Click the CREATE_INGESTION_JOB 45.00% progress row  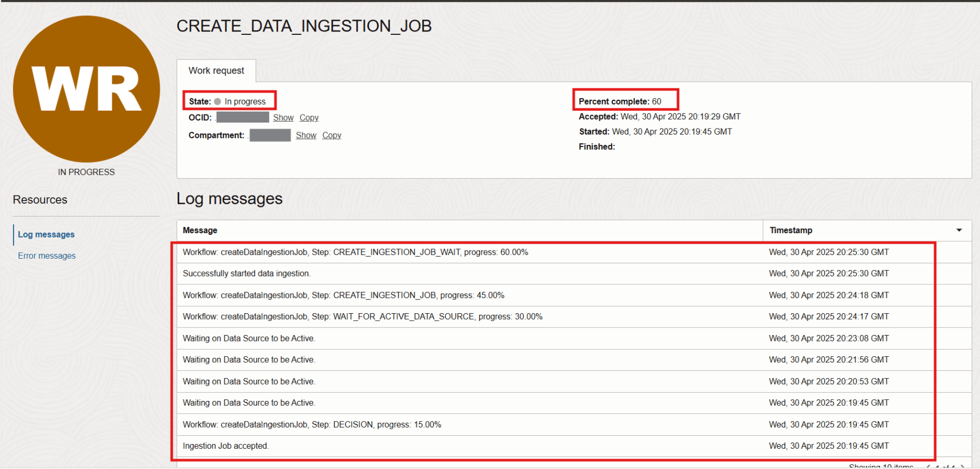tap(343, 295)
